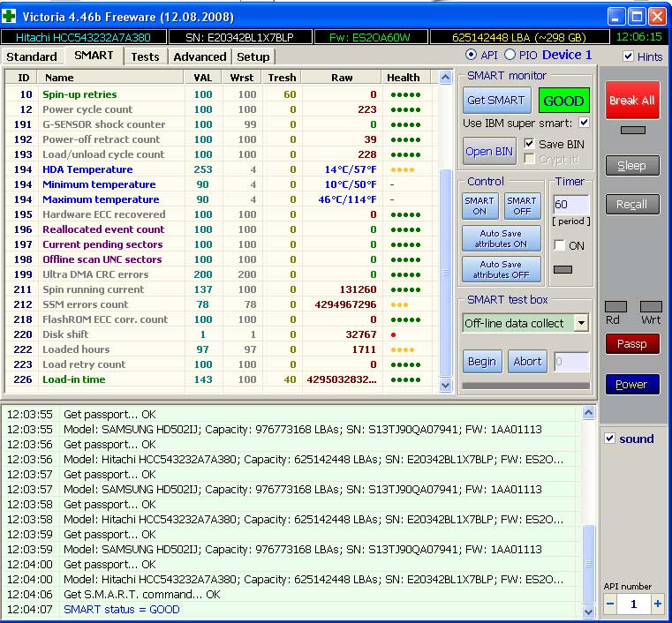Open the Tests tab
Image resolution: width=672 pixels, height=623 pixels.
pyautogui.click(x=145, y=57)
